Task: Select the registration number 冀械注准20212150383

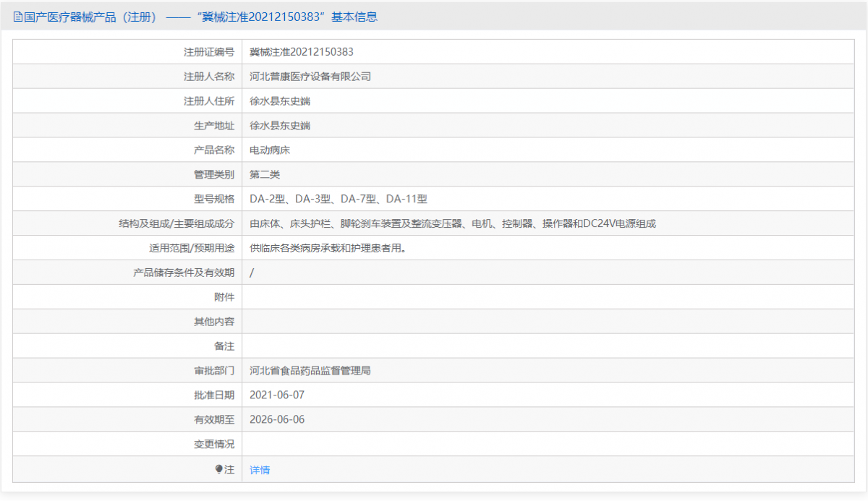Action: tap(302, 52)
